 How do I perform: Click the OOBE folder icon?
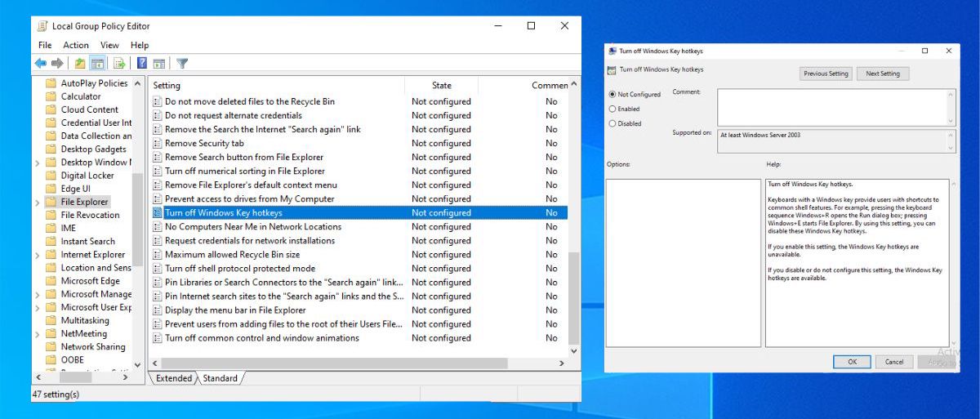pos(51,360)
